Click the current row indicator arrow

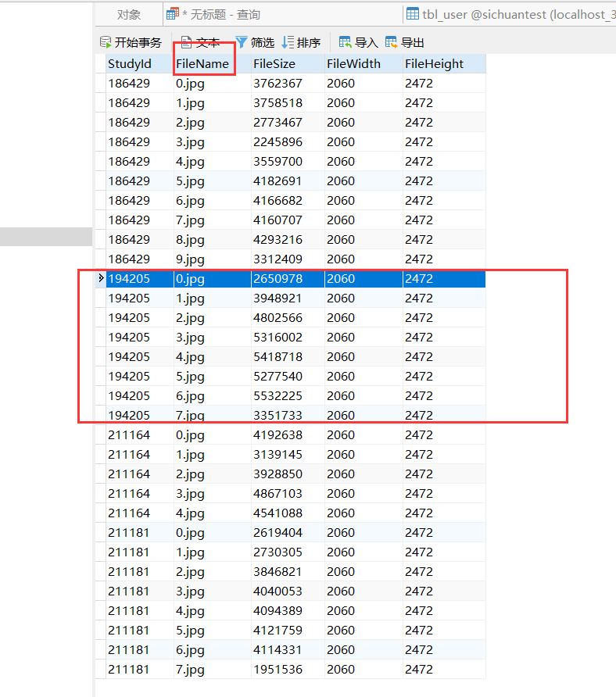(x=100, y=278)
